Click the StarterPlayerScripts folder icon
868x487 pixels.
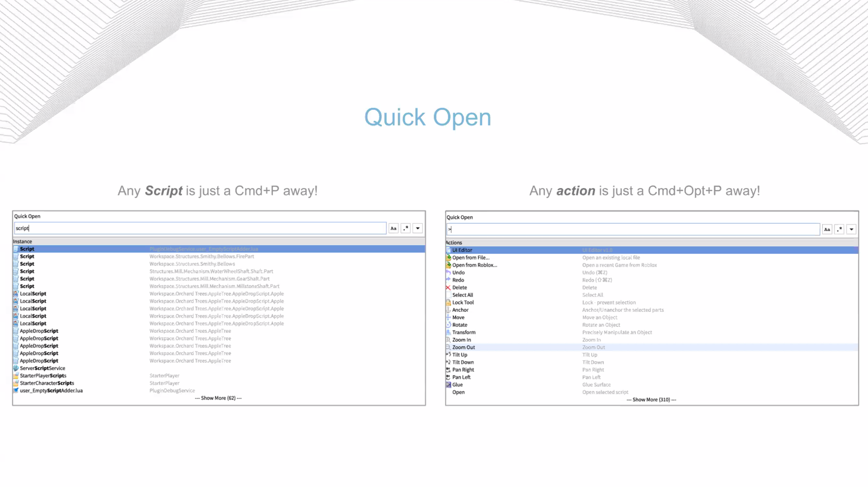[x=16, y=376]
